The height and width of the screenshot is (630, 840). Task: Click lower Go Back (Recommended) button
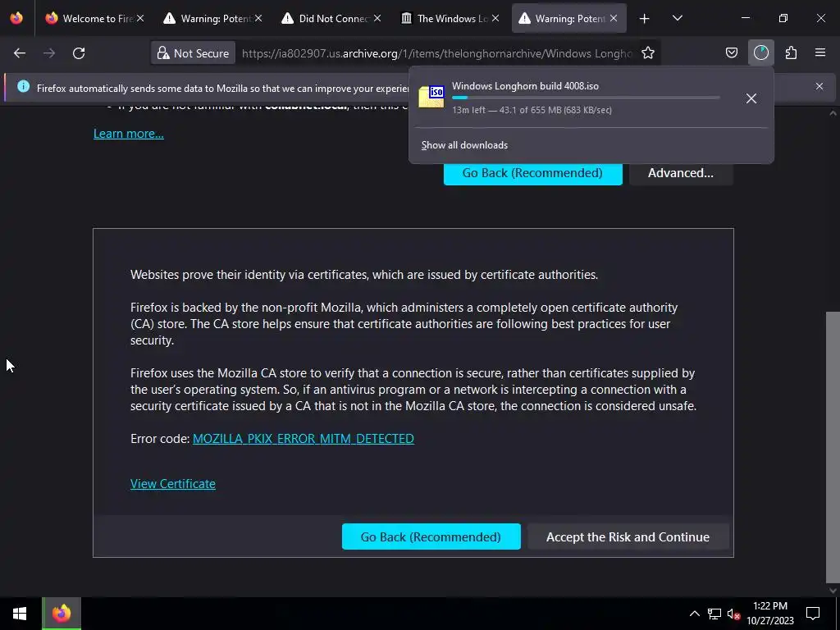point(431,536)
